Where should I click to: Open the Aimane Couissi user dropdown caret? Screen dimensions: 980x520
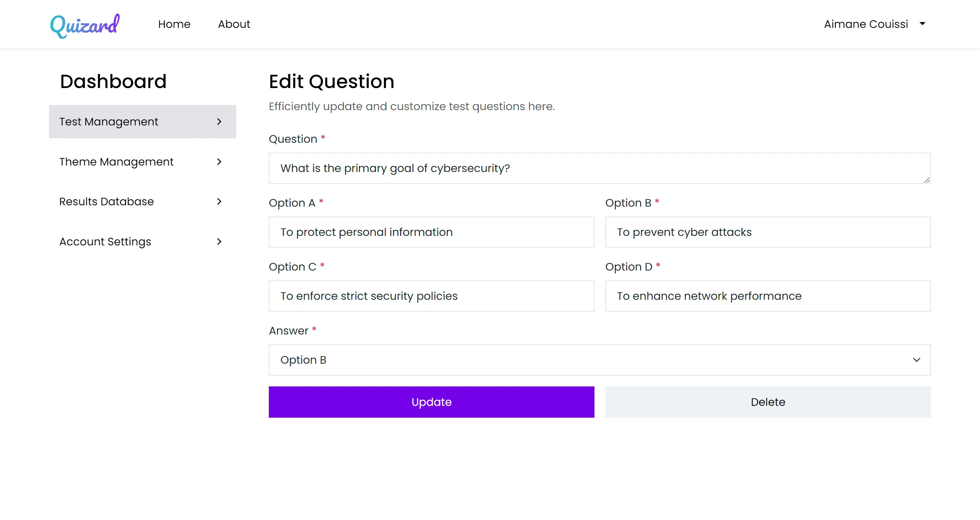point(922,24)
